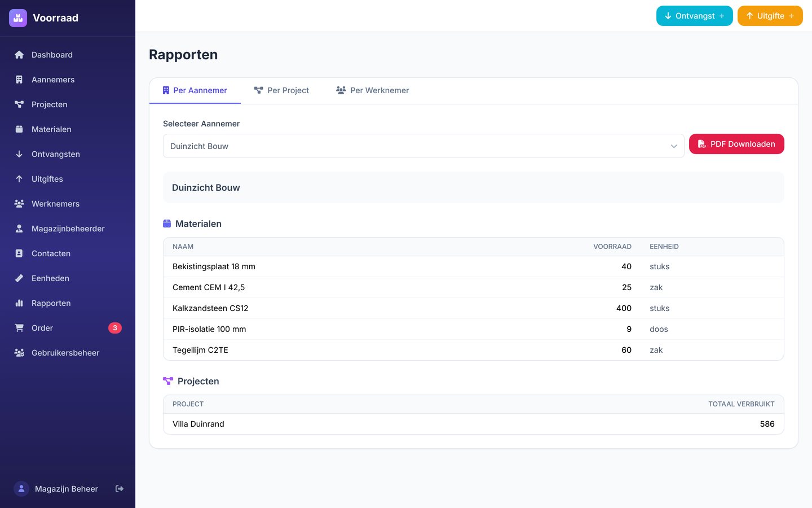Open the Villa Duinrand project row
This screenshot has height=508, width=812.
474,424
